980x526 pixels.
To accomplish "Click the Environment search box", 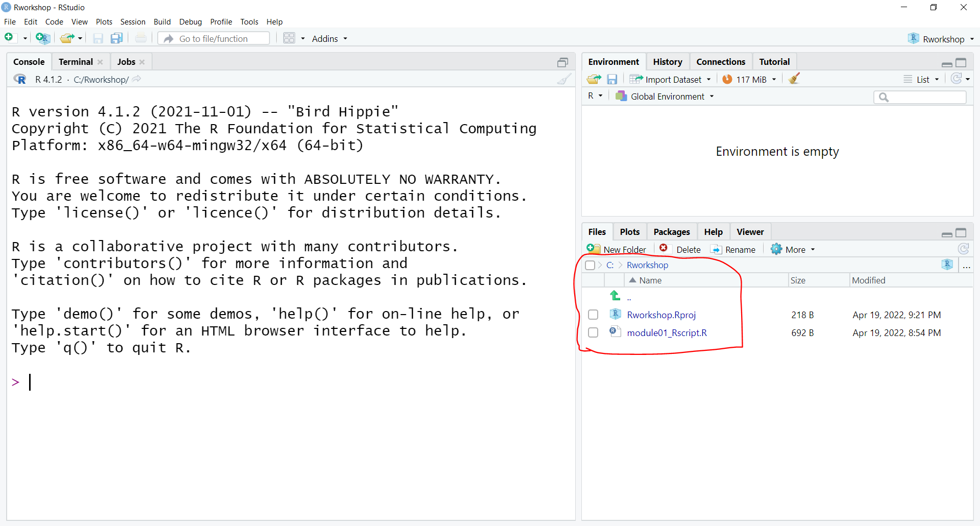I will tap(920, 97).
